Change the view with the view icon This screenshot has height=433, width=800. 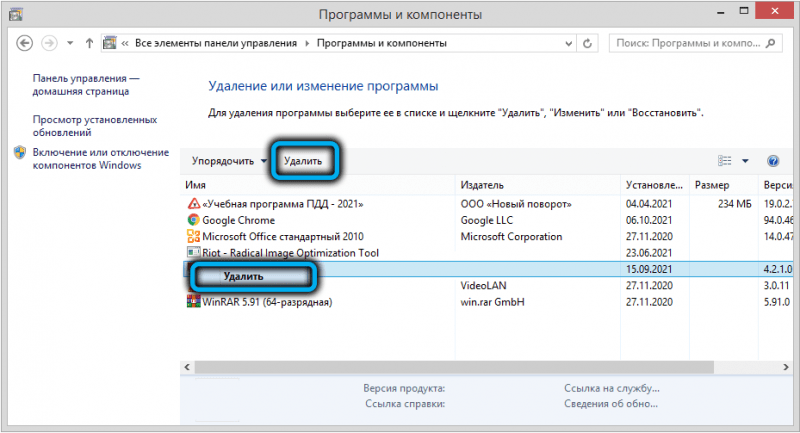(724, 161)
